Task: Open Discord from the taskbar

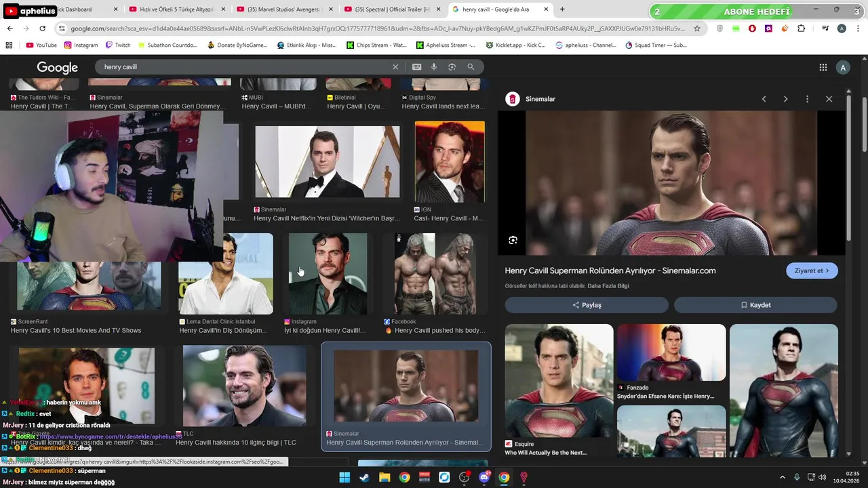Action: click(484, 477)
